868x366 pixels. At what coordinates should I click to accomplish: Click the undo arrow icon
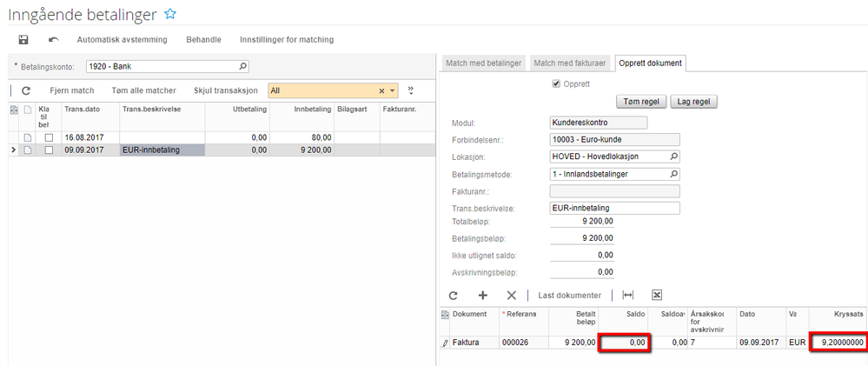(53, 40)
